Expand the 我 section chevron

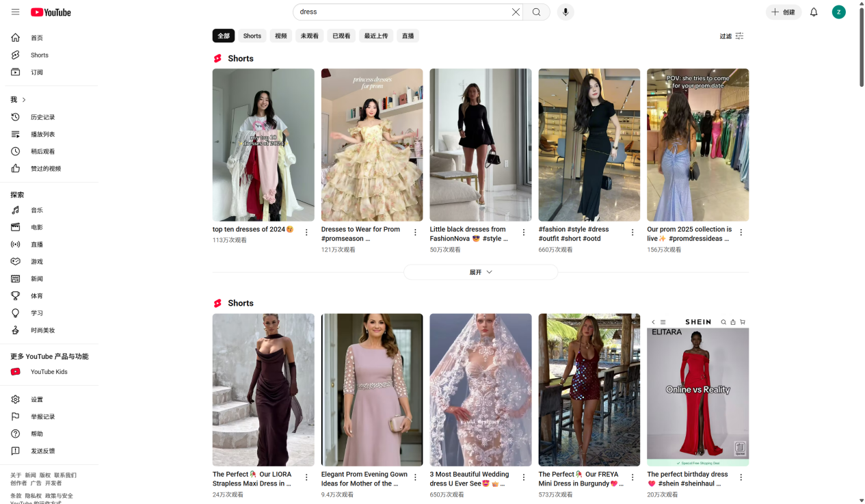[24, 100]
